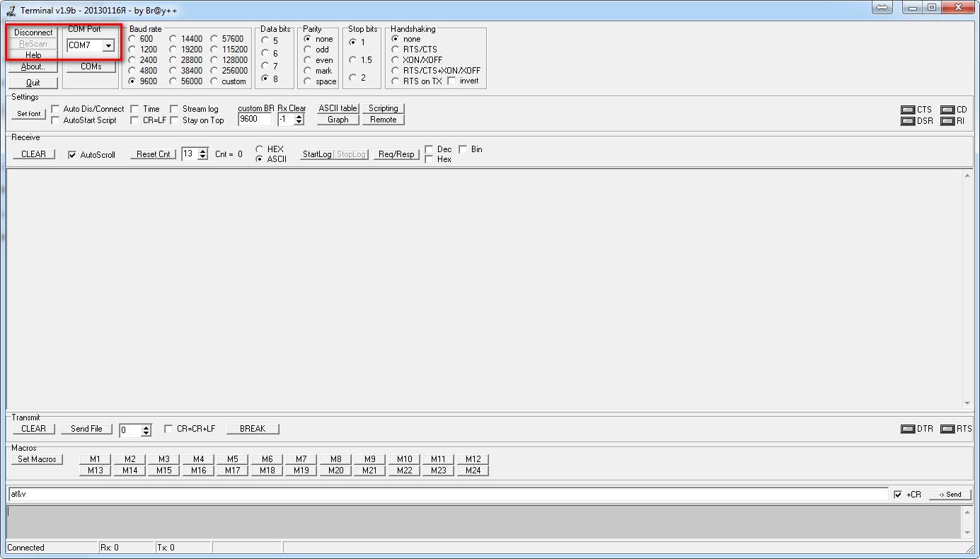Click the RI status indicator
The image size is (980, 559).
pyautogui.click(x=947, y=121)
